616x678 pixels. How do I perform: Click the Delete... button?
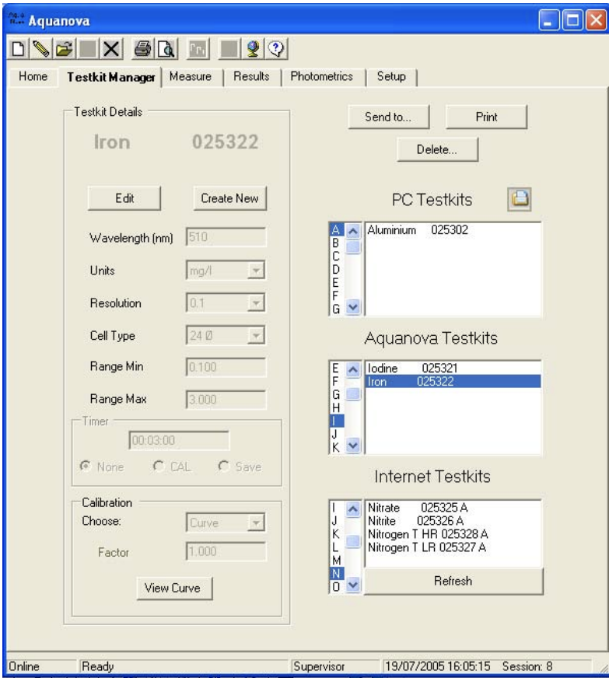[437, 149]
